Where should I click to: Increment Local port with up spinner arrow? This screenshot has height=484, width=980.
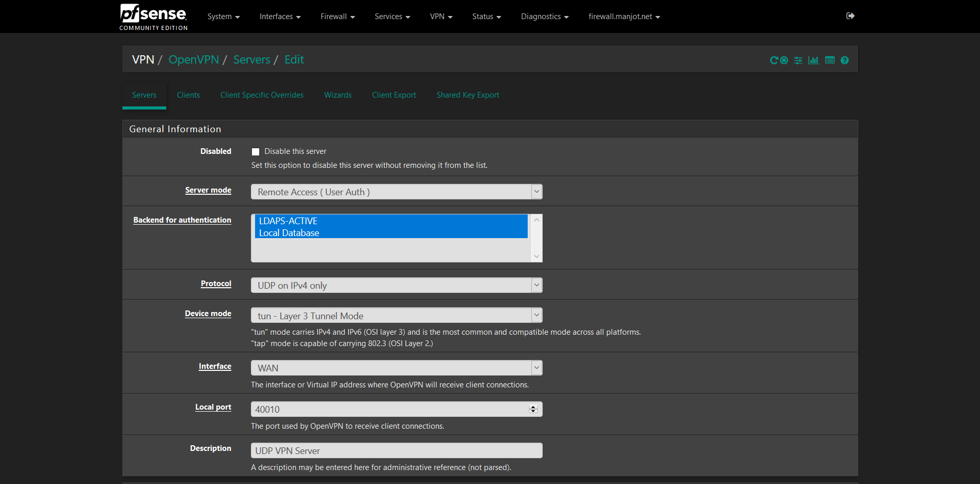[x=533, y=407]
